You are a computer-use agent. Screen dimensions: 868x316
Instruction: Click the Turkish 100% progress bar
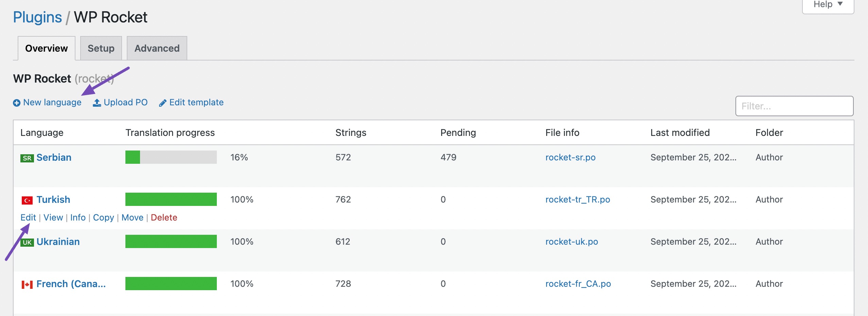171,199
